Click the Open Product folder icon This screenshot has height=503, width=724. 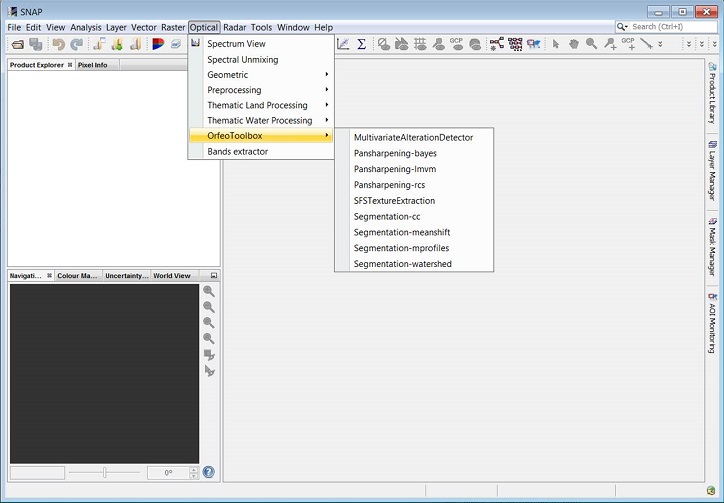pyautogui.click(x=18, y=44)
